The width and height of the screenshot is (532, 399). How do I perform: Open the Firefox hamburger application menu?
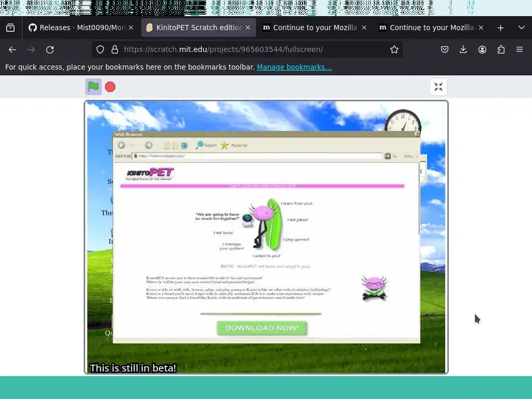[520, 49]
